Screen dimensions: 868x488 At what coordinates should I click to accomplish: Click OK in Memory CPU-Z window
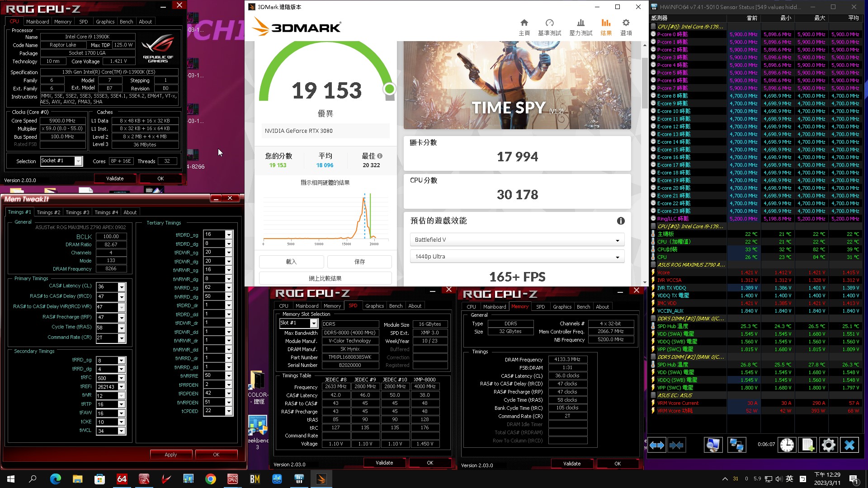point(618,464)
